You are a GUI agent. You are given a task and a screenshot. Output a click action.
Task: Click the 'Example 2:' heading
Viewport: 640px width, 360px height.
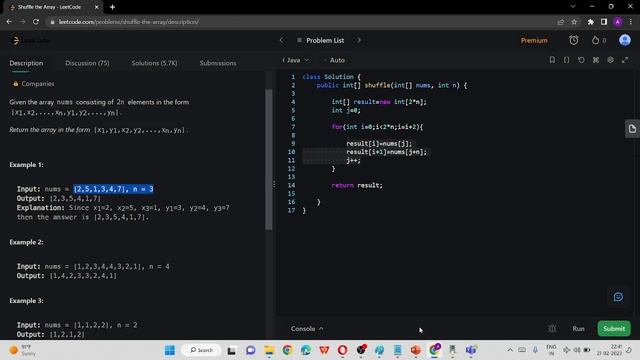click(26, 242)
